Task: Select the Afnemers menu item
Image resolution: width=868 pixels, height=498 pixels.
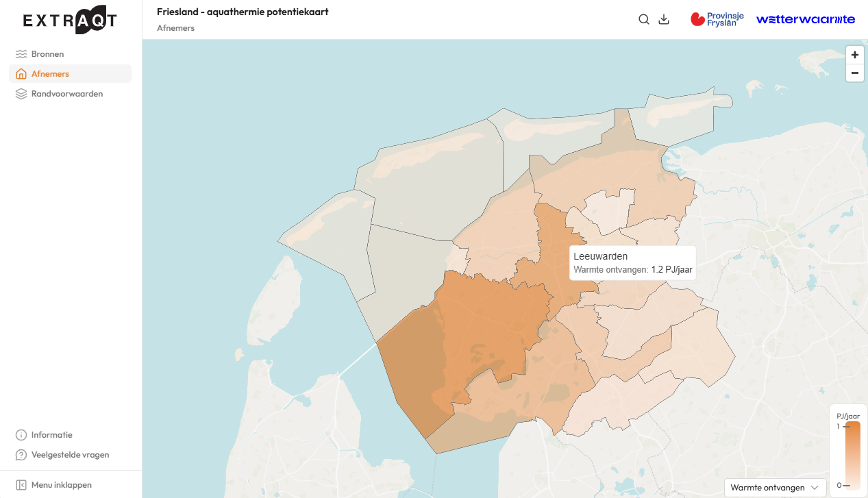Action: (x=70, y=74)
